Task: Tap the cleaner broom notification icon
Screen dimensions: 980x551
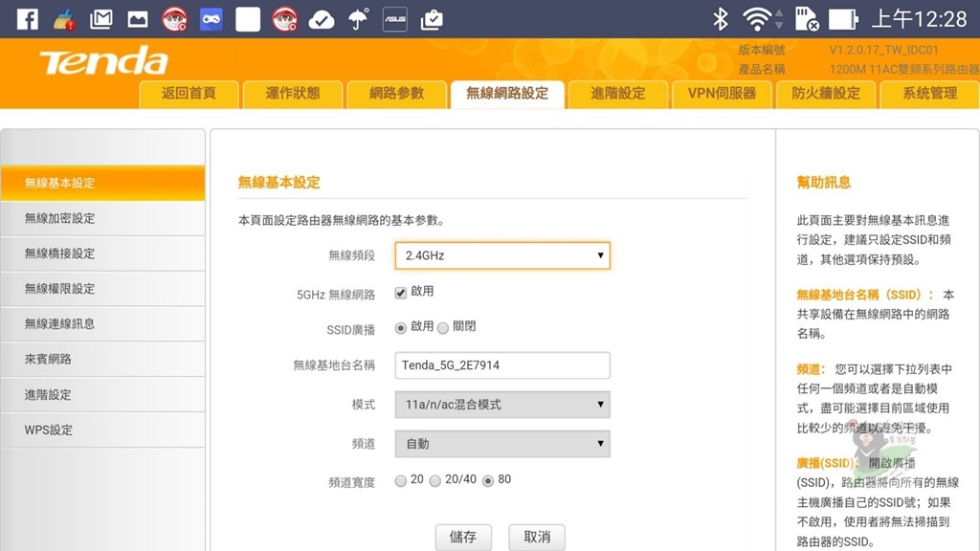Action: click(x=64, y=19)
